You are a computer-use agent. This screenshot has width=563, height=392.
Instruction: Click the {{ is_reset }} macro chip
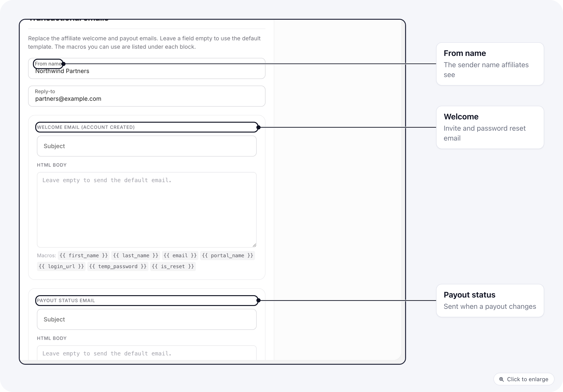173,267
